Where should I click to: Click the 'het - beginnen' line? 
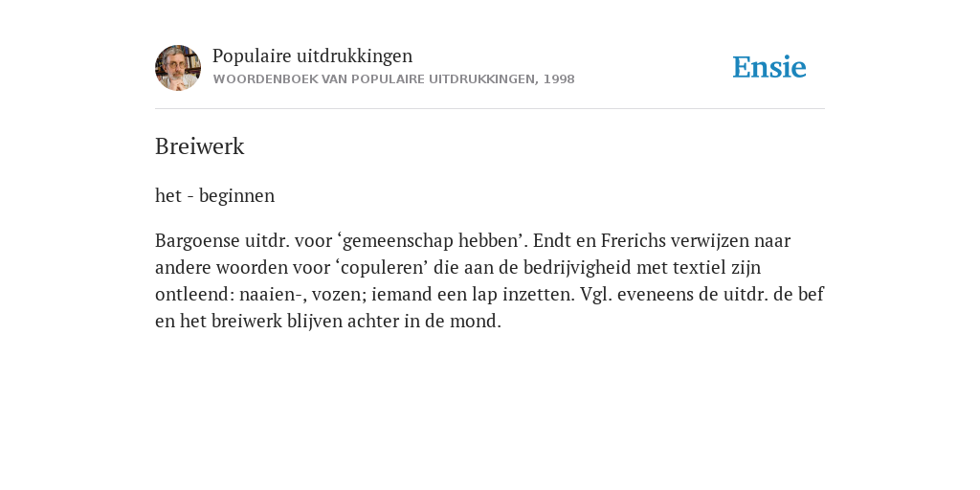[x=215, y=195]
